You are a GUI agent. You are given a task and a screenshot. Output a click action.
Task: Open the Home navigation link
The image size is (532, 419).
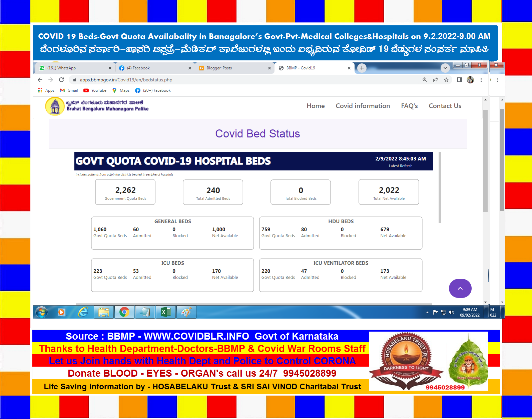tap(316, 106)
